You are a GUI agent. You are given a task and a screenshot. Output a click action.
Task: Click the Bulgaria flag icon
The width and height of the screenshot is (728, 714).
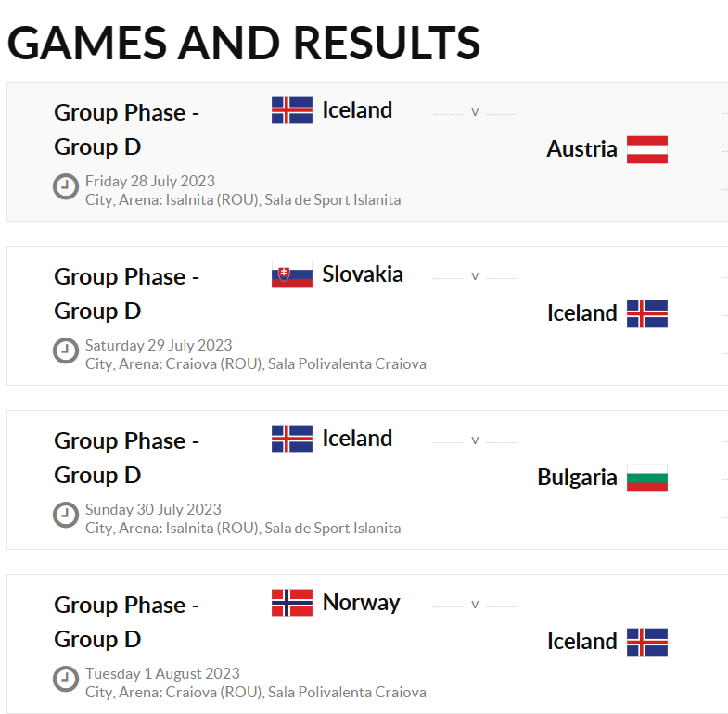click(x=647, y=478)
